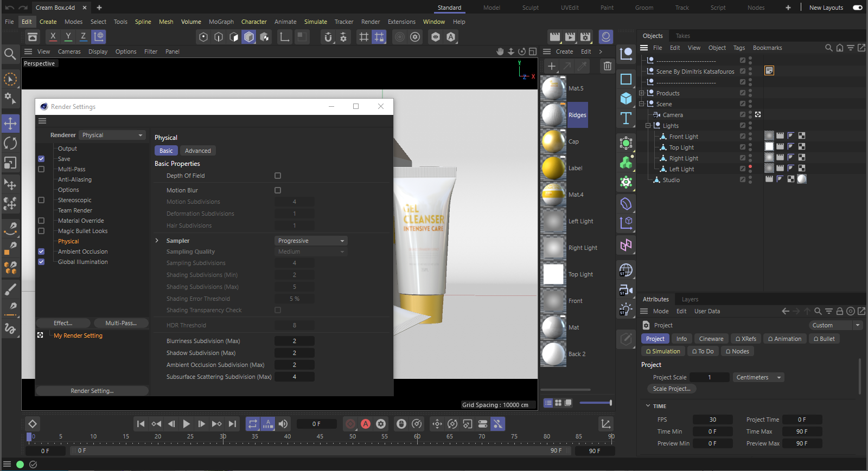
Task: Play the animation forward
Action: click(186, 424)
